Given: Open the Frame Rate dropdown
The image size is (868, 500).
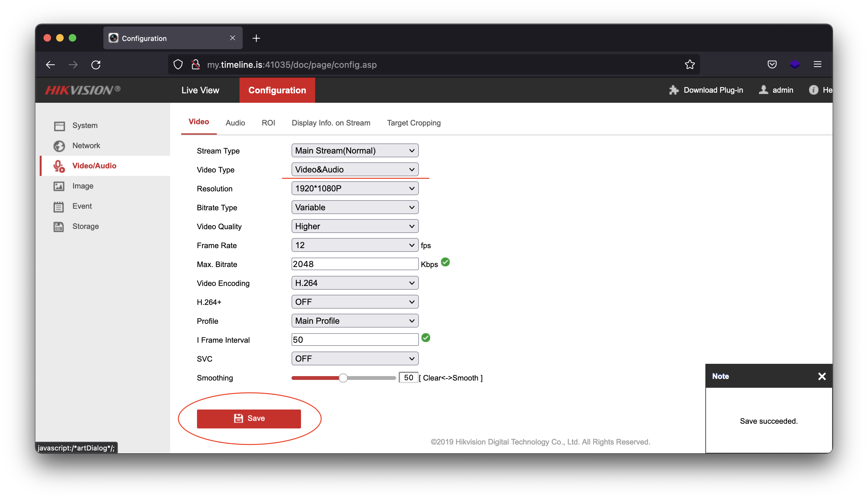Looking at the screenshot, I should coord(355,245).
